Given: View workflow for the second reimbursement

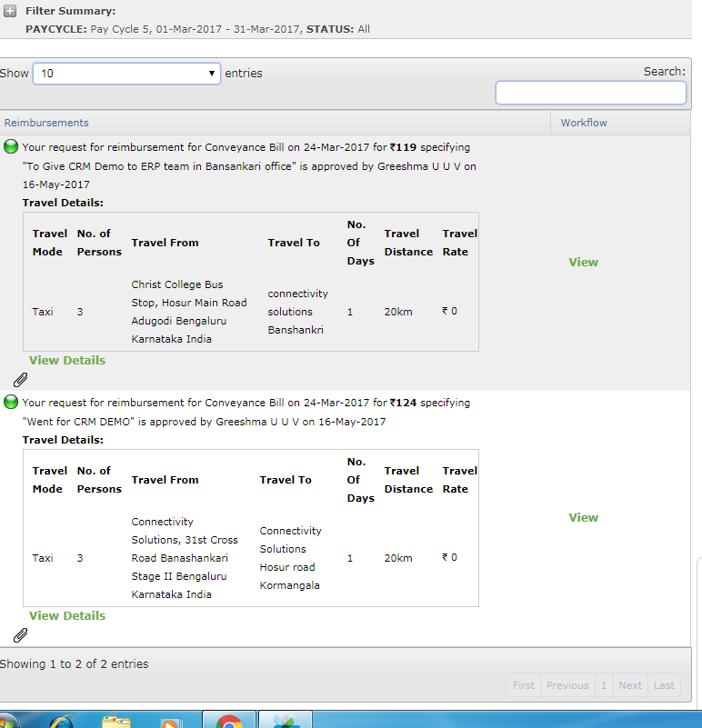Looking at the screenshot, I should (x=583, y=518).
